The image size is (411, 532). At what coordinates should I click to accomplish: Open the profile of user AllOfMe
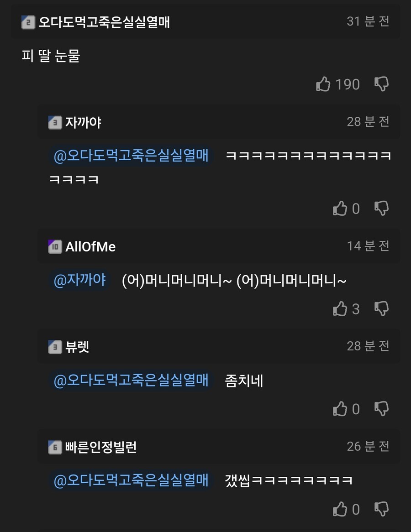click(x=90, y=247)
